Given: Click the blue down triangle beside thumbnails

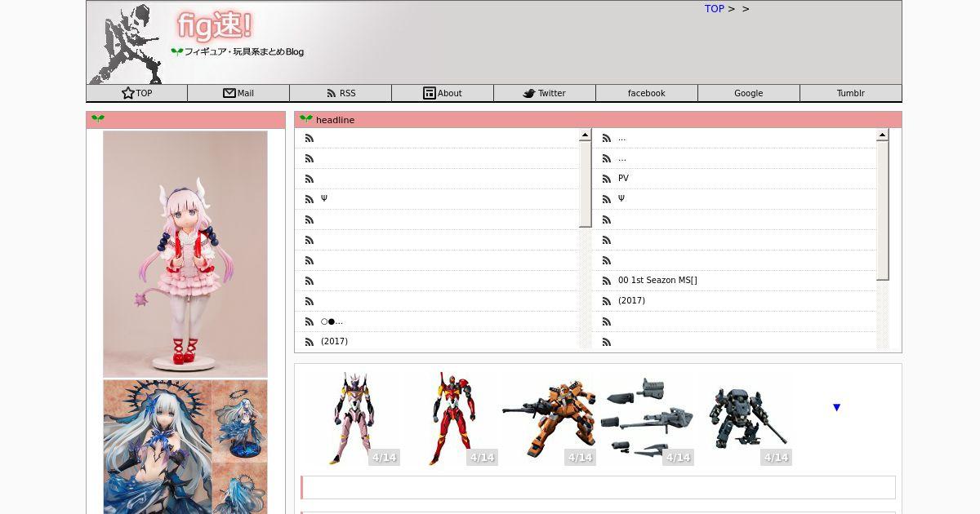Looking at the screenshot, I should [836, 407].
